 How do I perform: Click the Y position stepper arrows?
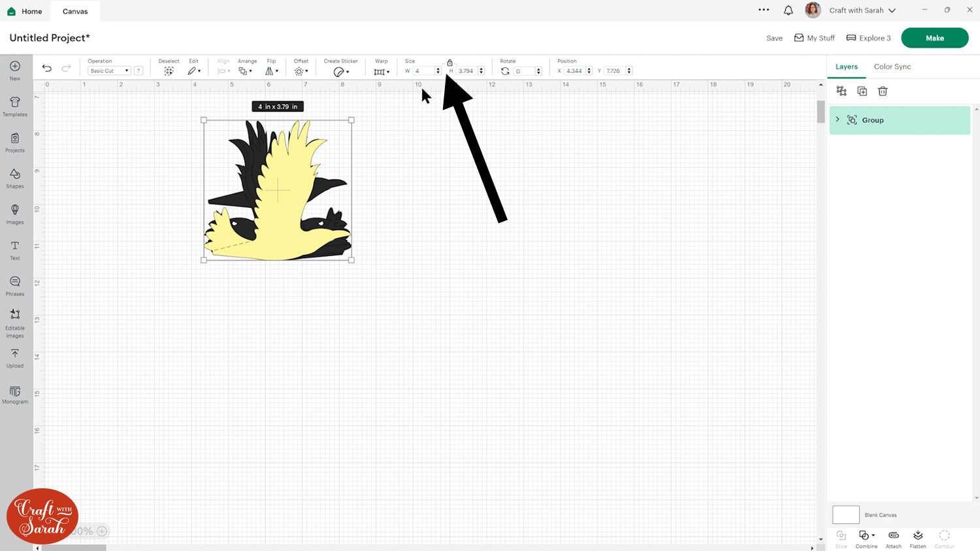(629, 71)
